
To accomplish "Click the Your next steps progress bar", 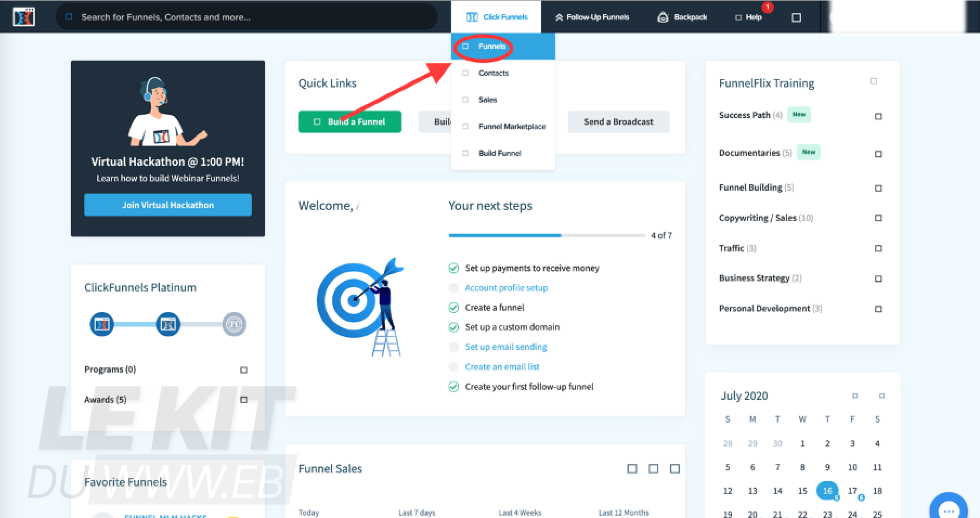I will click(547, 235).
